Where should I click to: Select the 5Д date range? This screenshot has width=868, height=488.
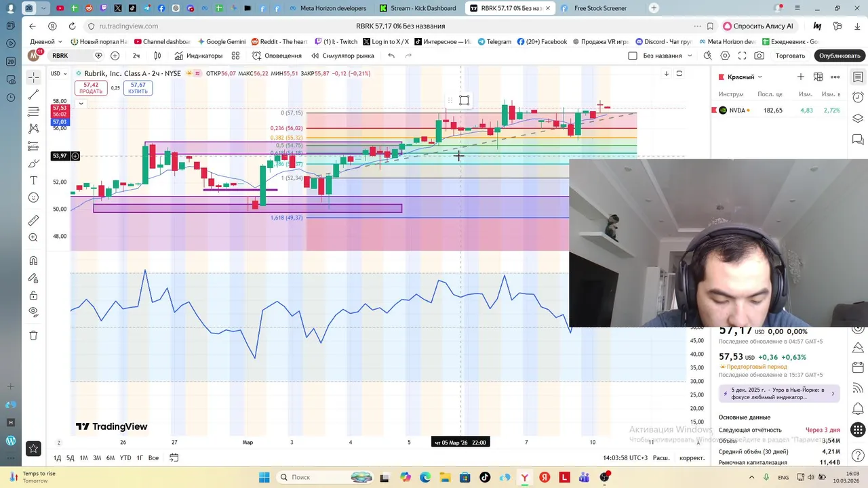click(70, 457)
